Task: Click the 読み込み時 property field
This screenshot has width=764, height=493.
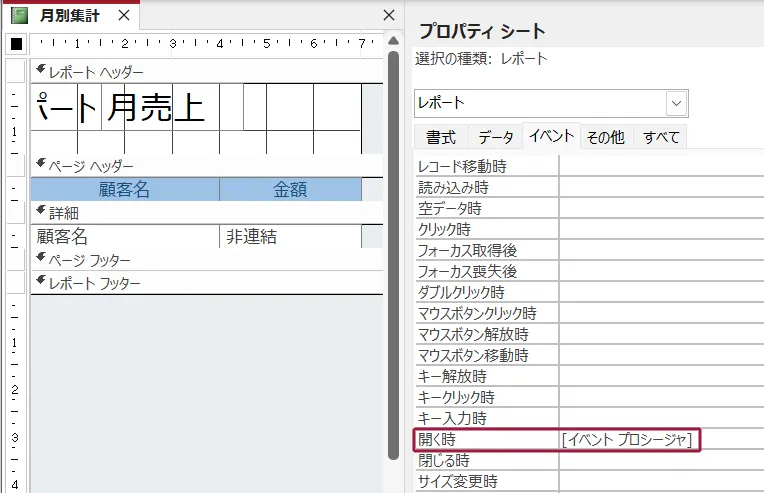Action: point(660,188)
